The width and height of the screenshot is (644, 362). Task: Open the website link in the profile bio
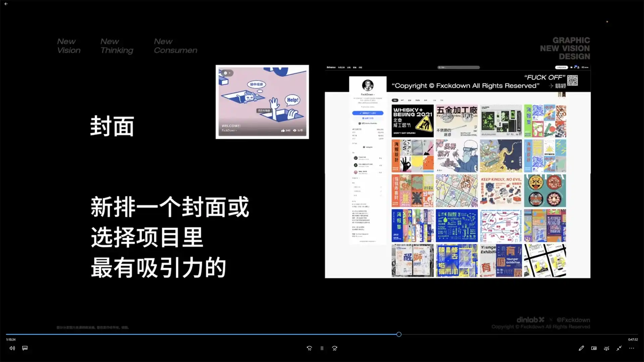point(368,103)
